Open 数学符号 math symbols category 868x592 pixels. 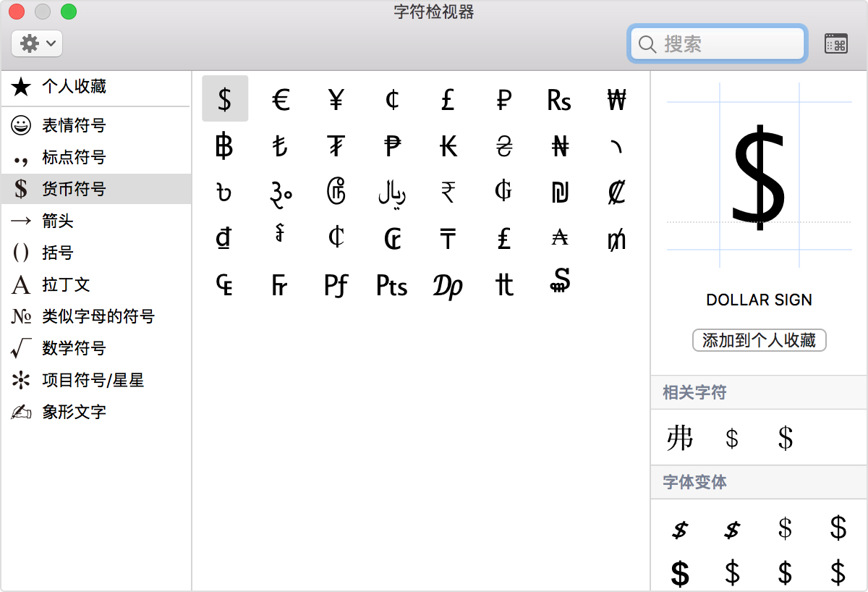(74, 348)
